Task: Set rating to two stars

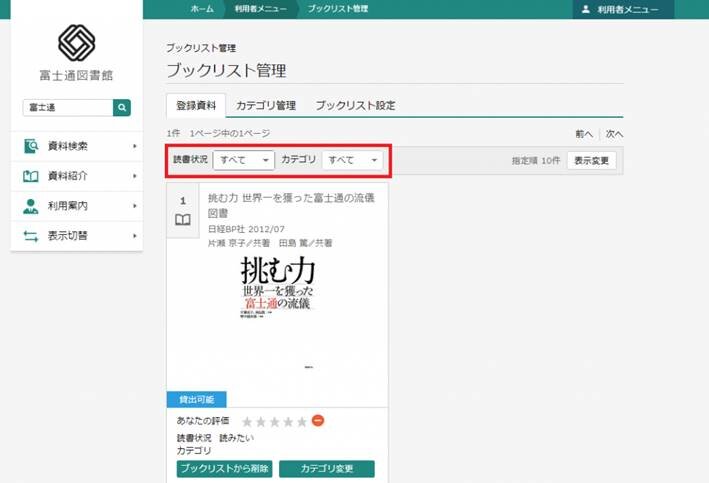Action: pyautogui.click(x=261, y=422)
